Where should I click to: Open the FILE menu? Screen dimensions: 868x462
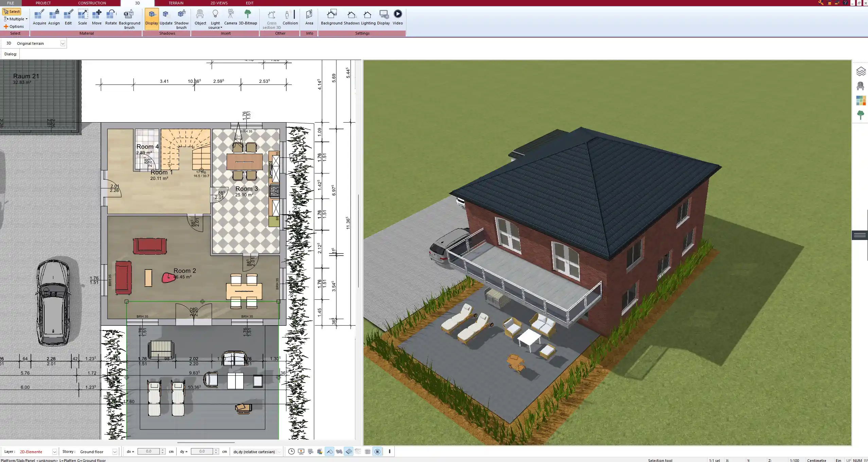pyautogui.click(x=11, y=3)
